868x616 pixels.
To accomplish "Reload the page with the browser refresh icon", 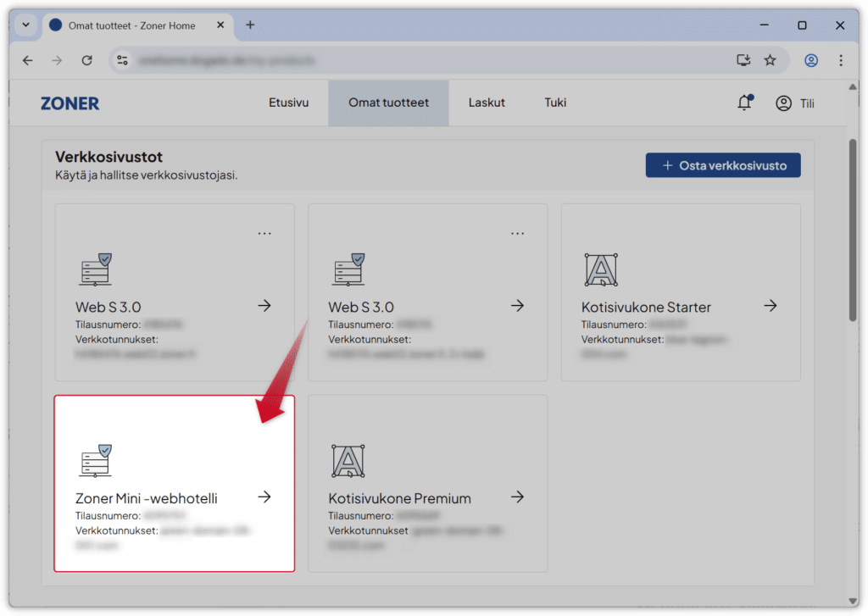I will (x=86, y=60).
